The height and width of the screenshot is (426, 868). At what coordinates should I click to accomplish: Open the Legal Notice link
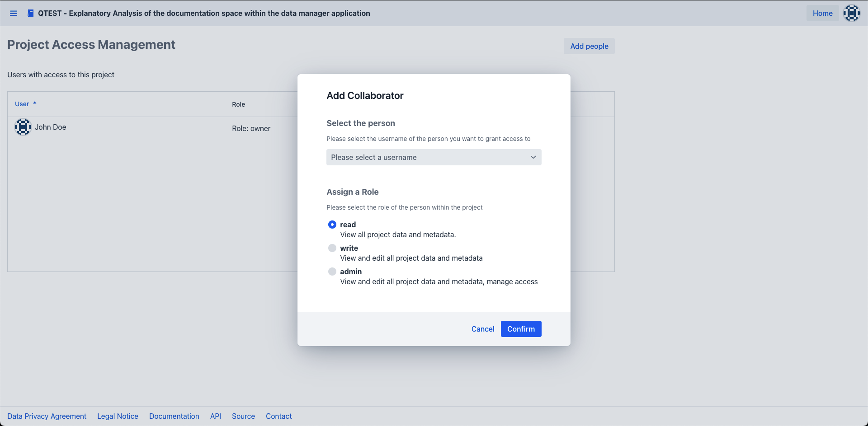tap(118, 416)
